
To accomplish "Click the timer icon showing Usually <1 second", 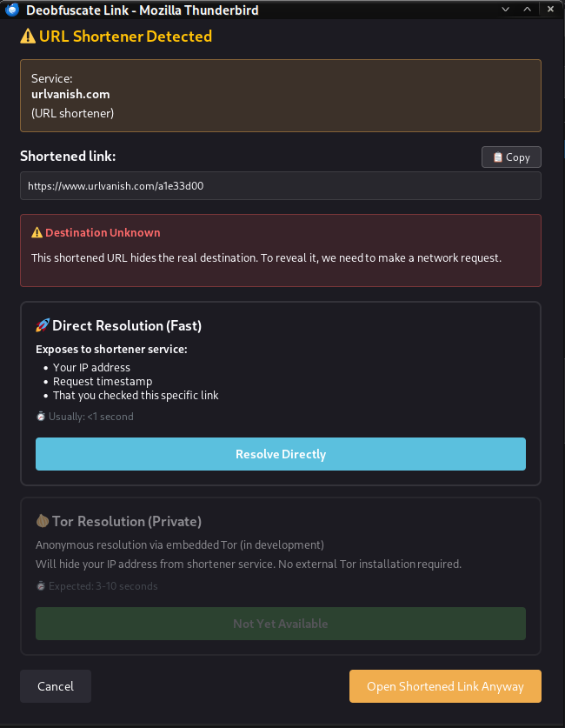I will pyautogui.click(x=40, y=416).
